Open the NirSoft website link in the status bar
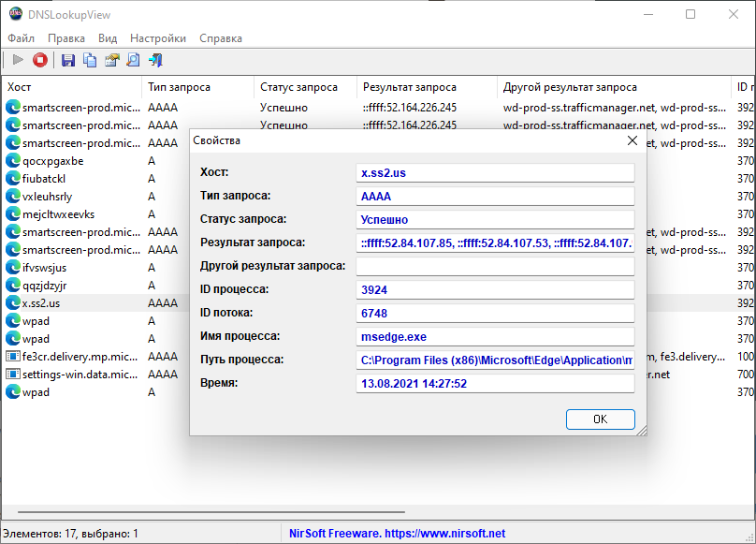The height and width of the screenshot is (544, 756). coord(397,534)
